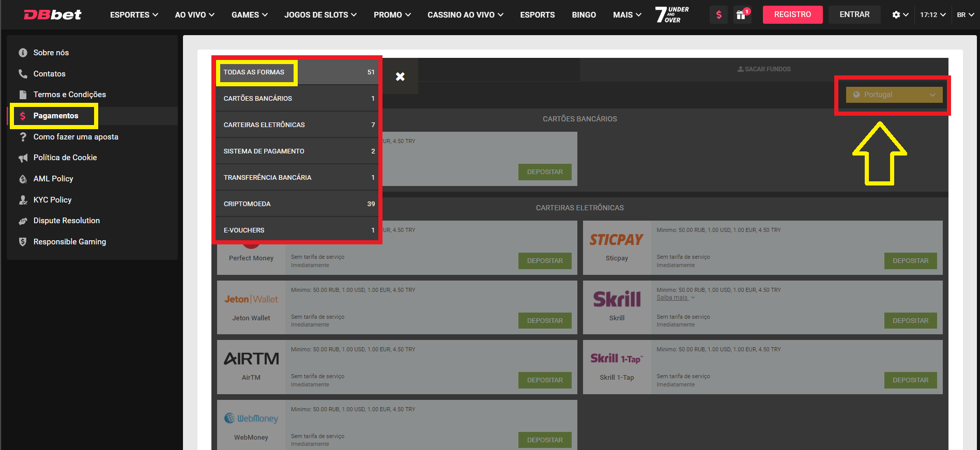The image size is (980, 450).
Task: Expand the MAIS dropdown menu
Action: (x=627, y=15)
